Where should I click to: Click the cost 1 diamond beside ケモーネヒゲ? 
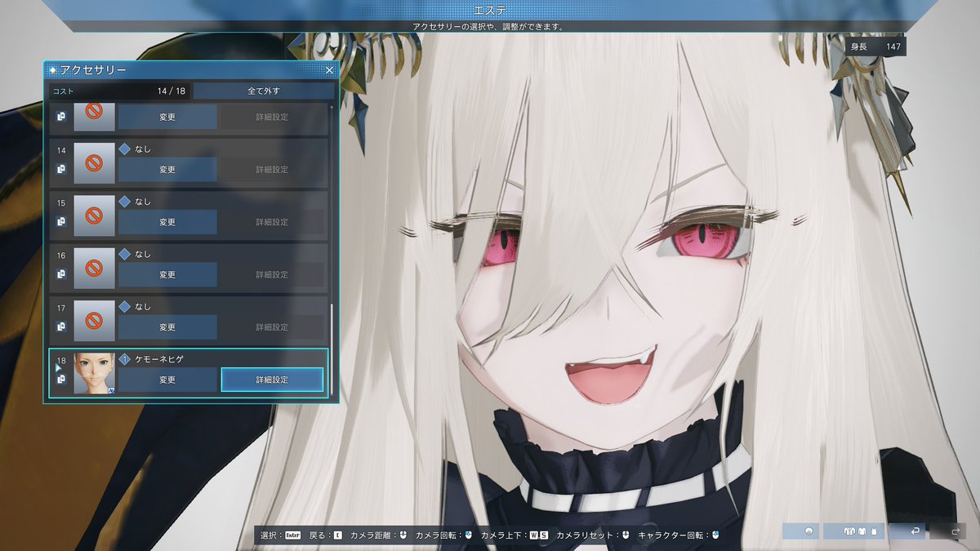[x=124, y=359]
